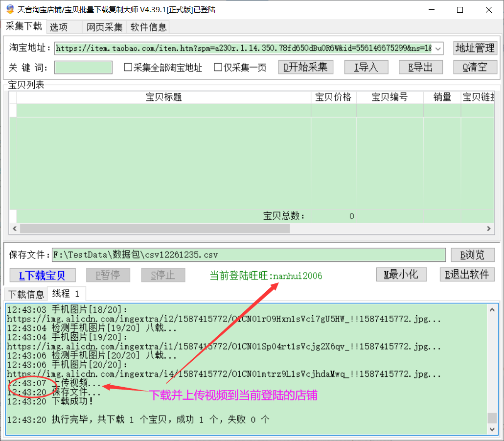Click the log scroll down arrow
This screenshot has width=504, height=441.
tap(492, 429)
